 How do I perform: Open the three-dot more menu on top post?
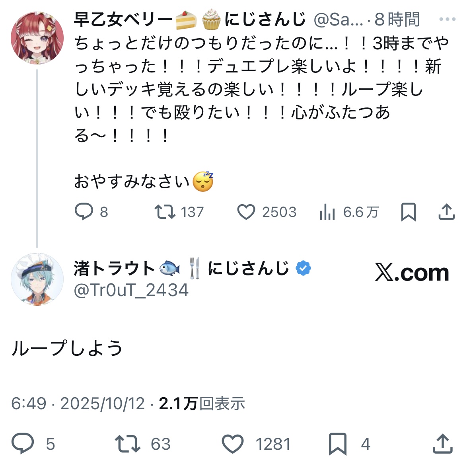pos(447,19)
